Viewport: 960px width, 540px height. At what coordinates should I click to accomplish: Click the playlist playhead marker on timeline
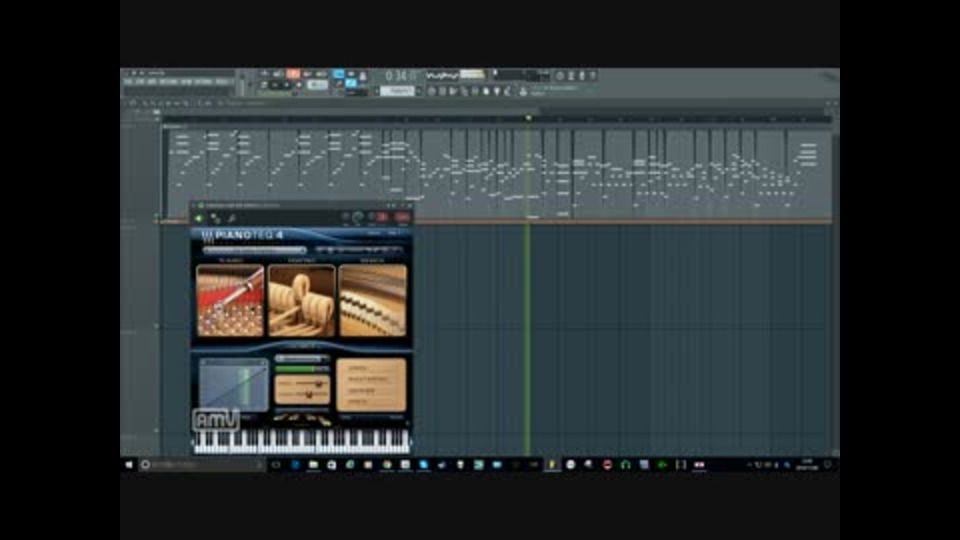528,118
